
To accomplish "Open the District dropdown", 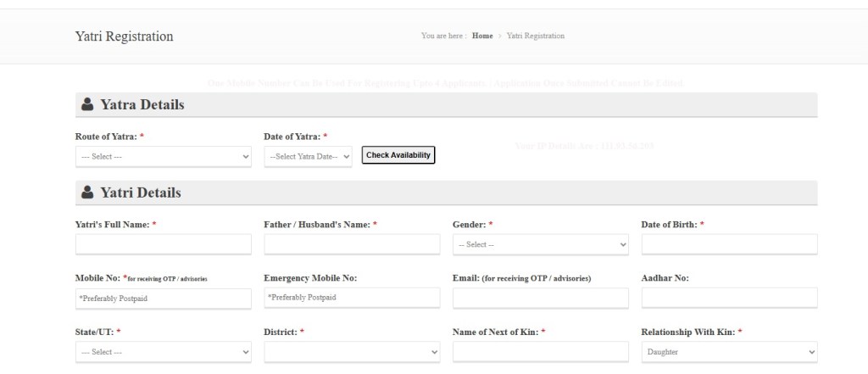I will pos(352,352).
